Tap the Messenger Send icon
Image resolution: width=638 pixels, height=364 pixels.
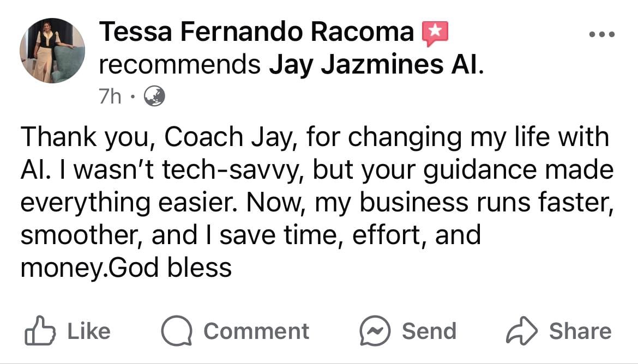374,331
